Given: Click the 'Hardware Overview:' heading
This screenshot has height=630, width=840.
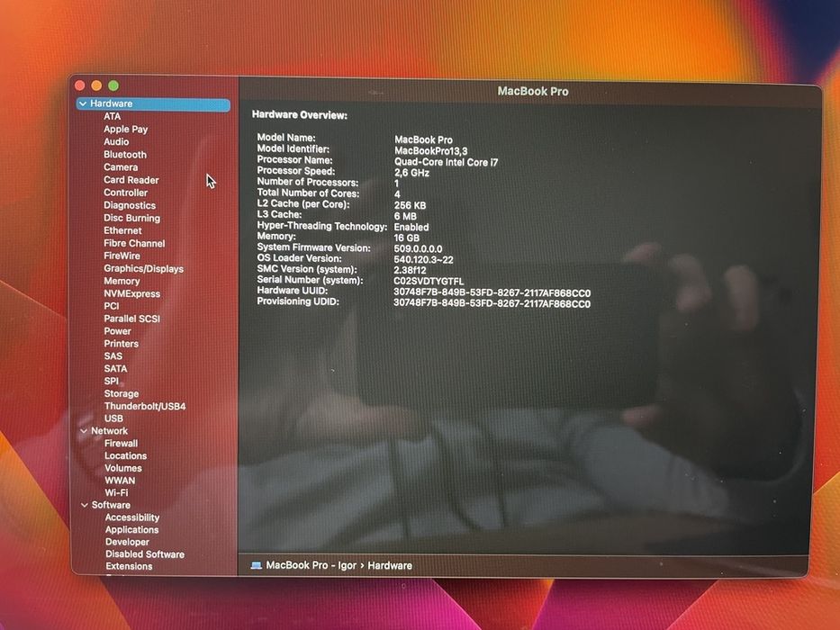Looking at the screenshot, I should pos(300,114).
